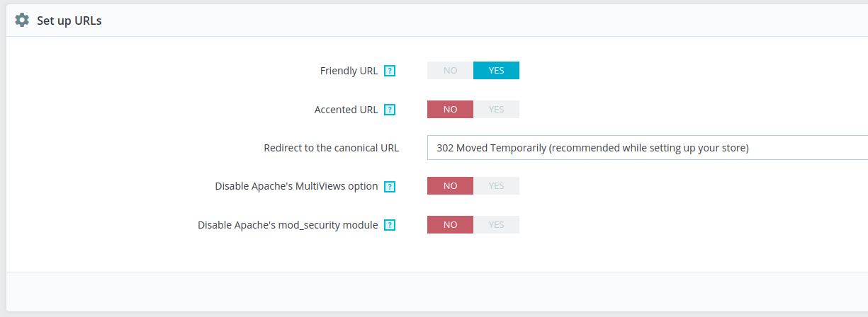
Task: Set Friendly URL to NO
Action: [x=450, y=71]
